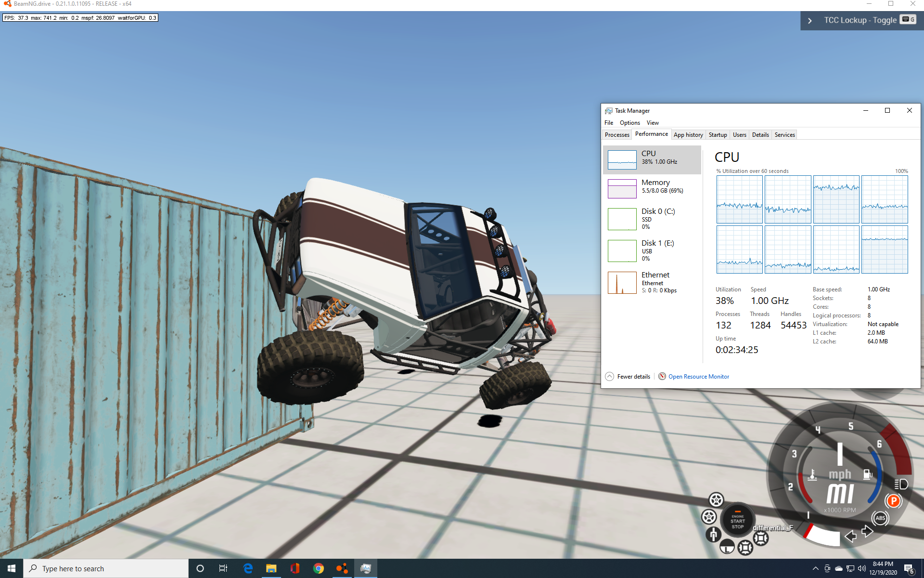Launch Microsoft Edge from taskbar
Image resolution: width=924 pixels, height=578 pixels.
[248, 568]
